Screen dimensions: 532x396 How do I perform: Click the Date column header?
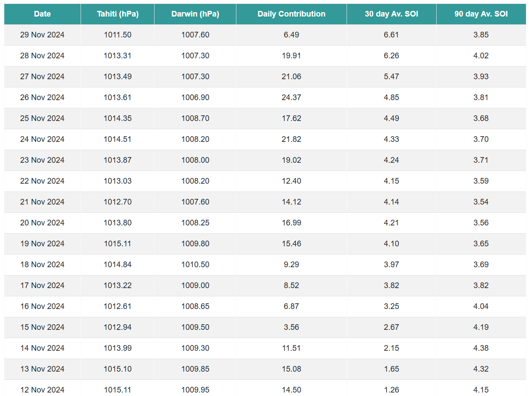[x=42, y=14]
